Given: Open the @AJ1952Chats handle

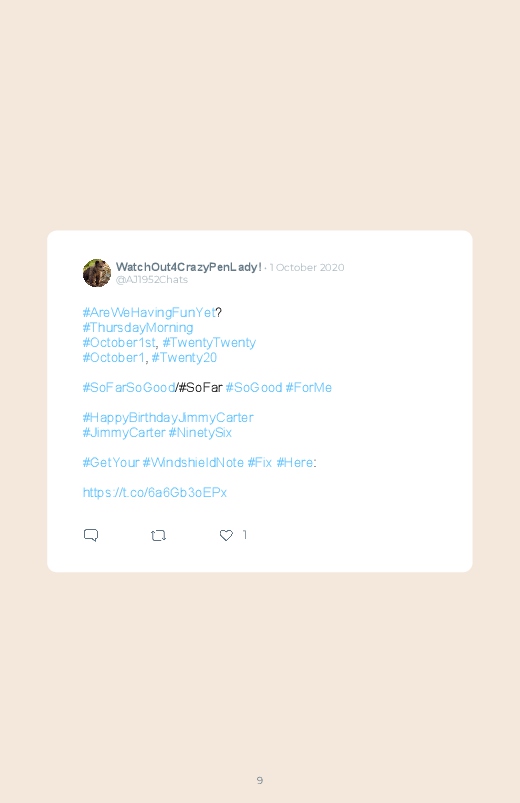Looking at the screenshot, I should click(152, 280).
